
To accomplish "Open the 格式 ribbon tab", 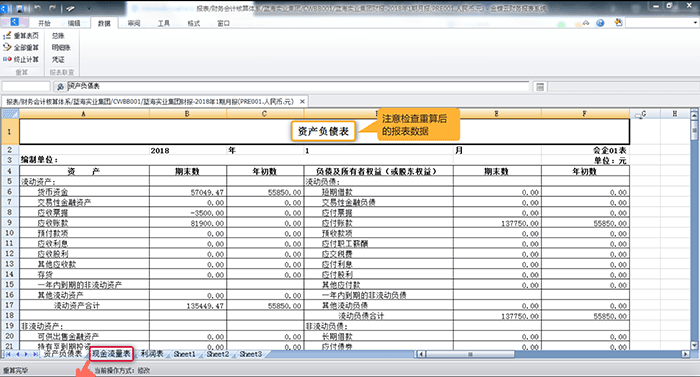I will coord(193,23).
